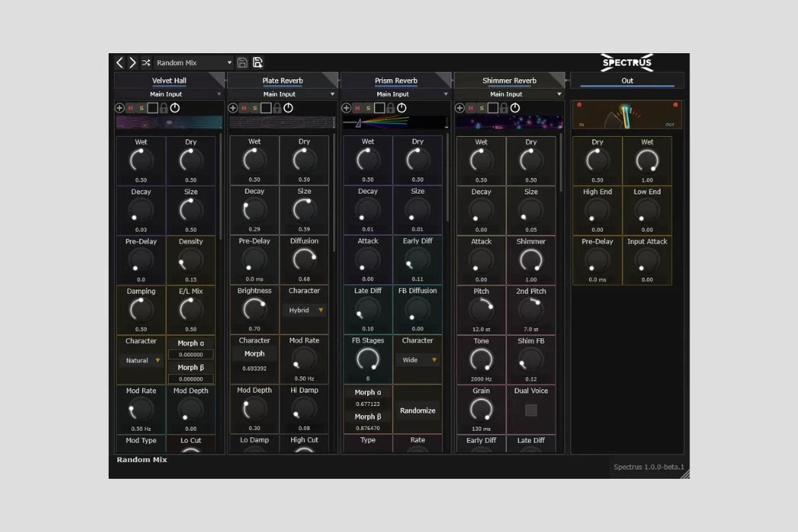798x532 pixels.
Task: Click the power icon on Prism Reverb
Action: click(402, 108)
